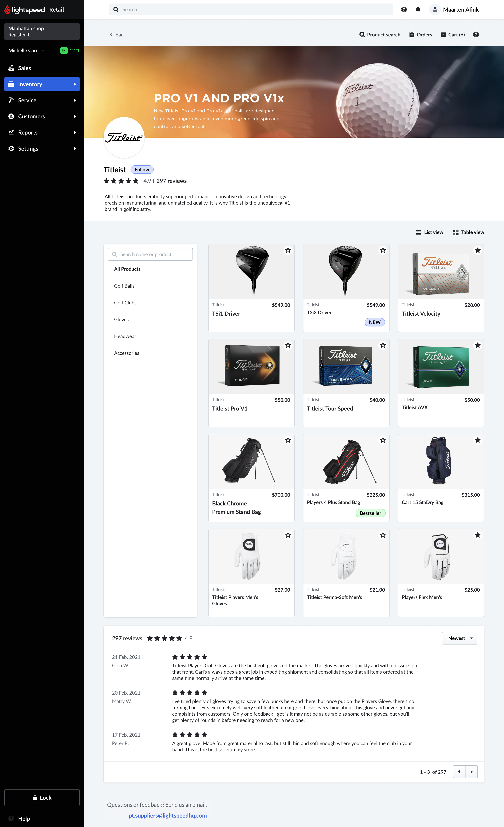Open the notifications bell

(418, 9)
